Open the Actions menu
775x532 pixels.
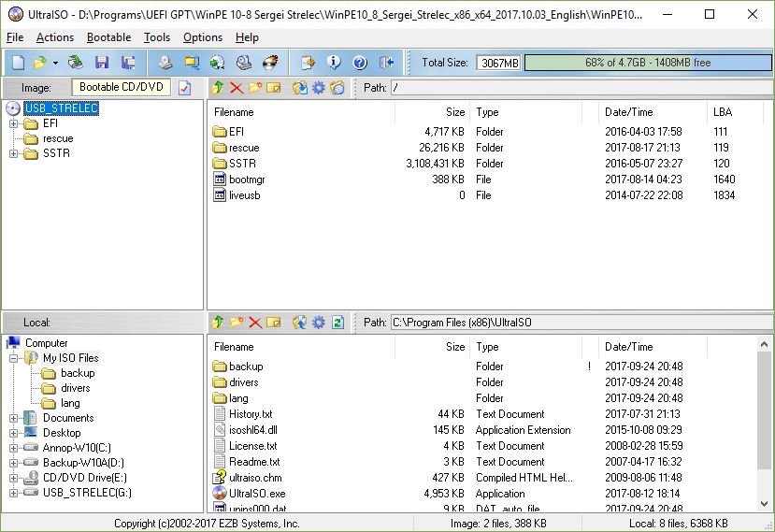coord(55,37)
